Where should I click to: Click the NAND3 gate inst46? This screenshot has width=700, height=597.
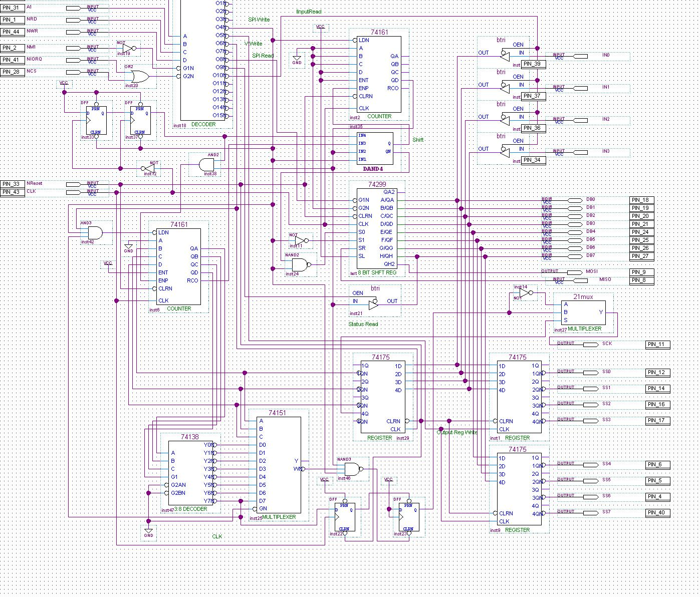click(352, 470)
